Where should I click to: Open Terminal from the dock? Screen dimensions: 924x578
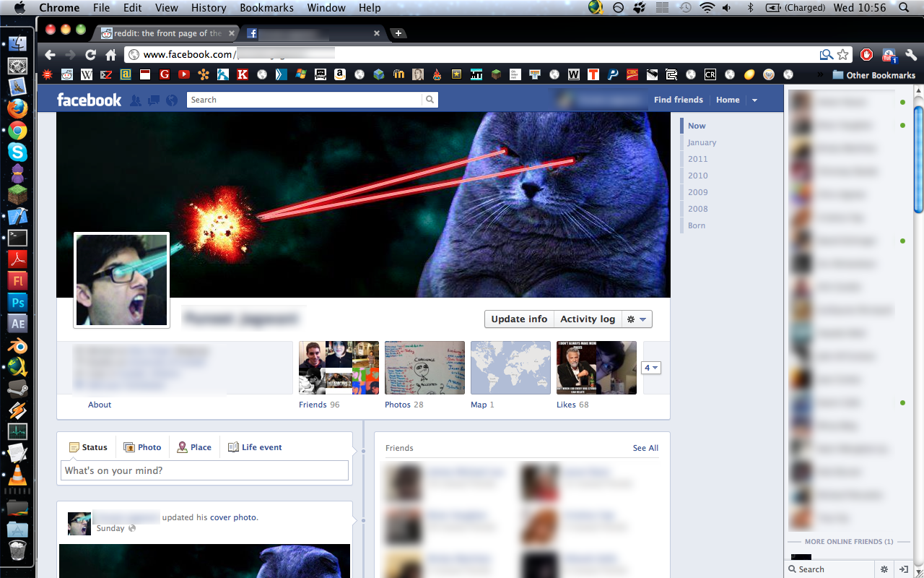(17, 238)
